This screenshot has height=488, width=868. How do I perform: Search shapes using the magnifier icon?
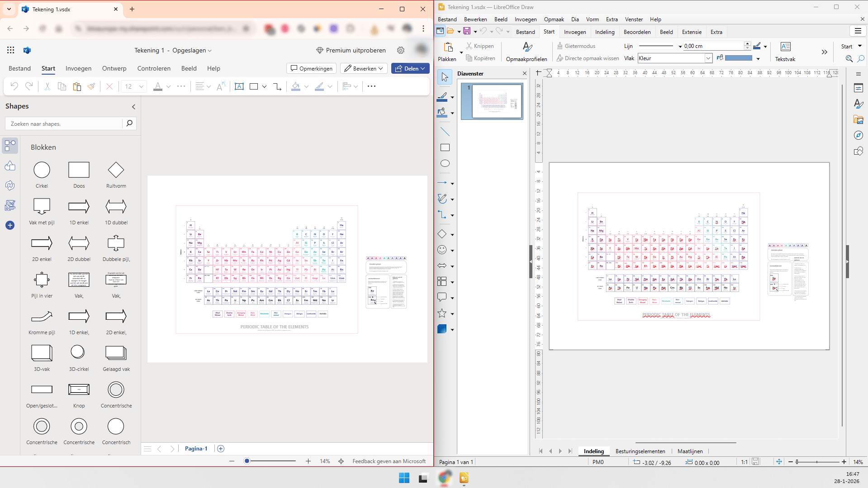(129, 123)
